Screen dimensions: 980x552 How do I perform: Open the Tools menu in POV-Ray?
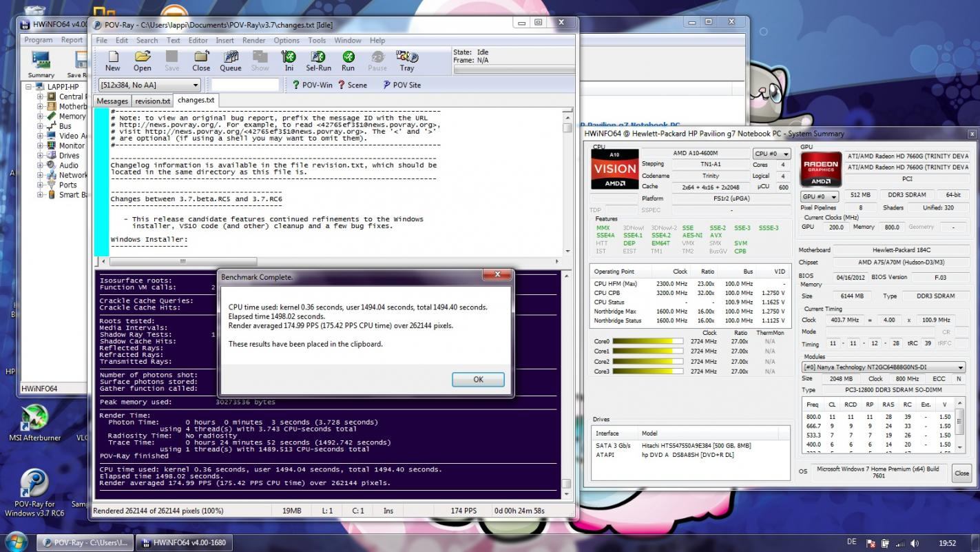(x=317, y=41)
